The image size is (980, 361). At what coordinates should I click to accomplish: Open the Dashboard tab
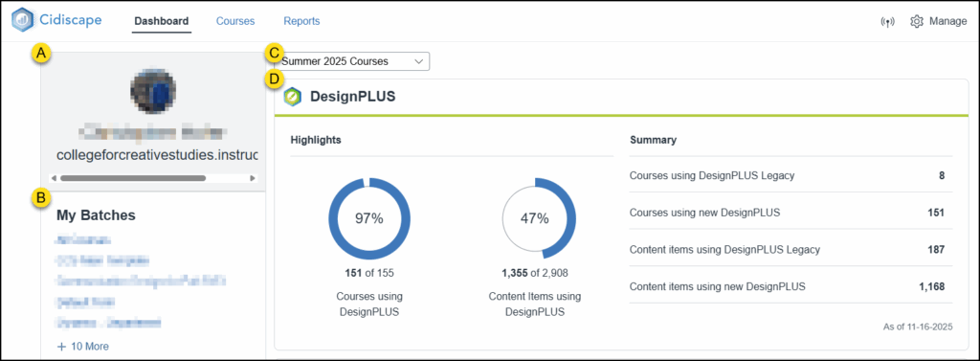[x=161, y=21]
